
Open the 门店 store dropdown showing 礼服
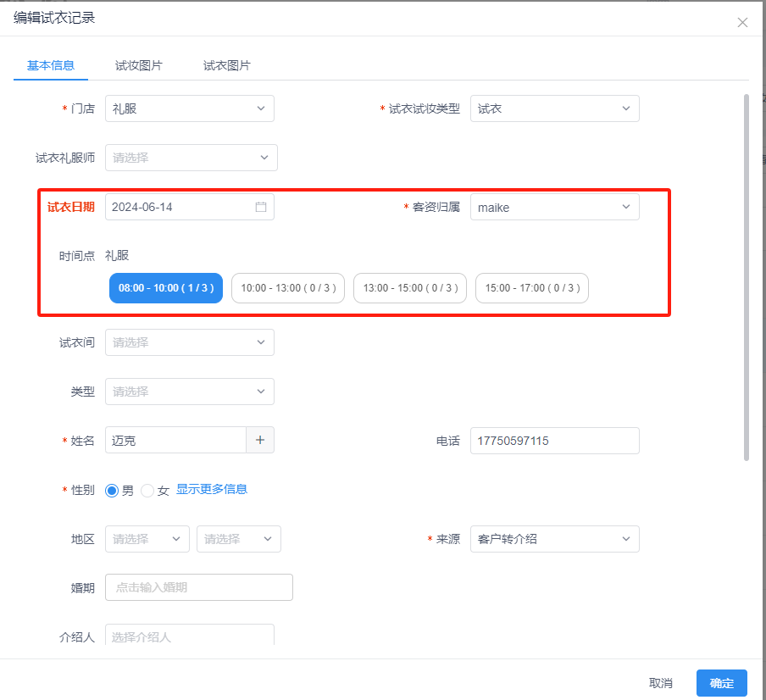tap(189, 108)
